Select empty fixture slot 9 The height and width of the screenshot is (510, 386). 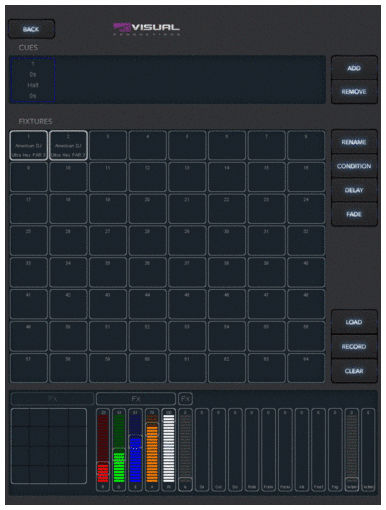[x=29, y=177]
